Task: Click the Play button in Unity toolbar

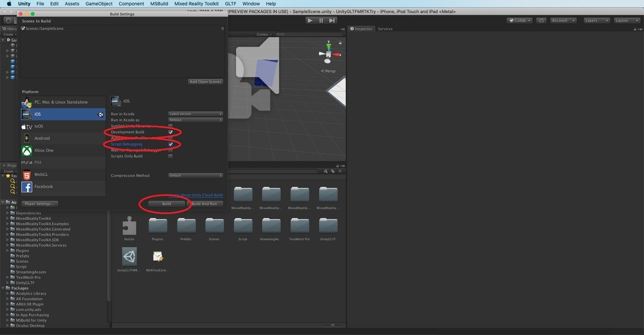Action: 310,20
